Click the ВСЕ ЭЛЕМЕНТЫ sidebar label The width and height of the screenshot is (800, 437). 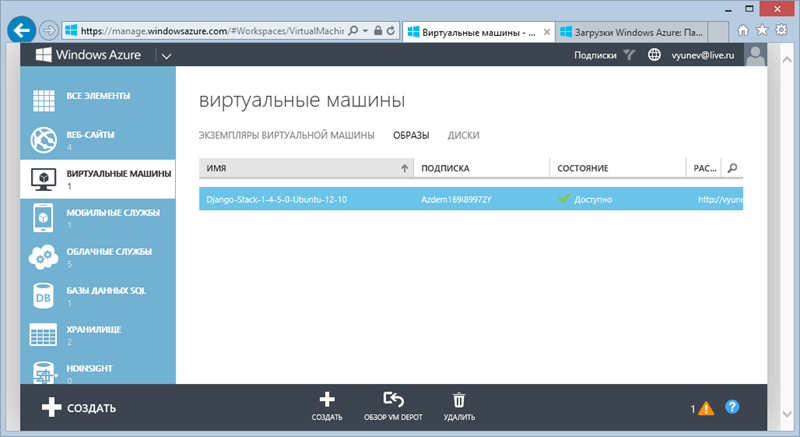(98, 96)
